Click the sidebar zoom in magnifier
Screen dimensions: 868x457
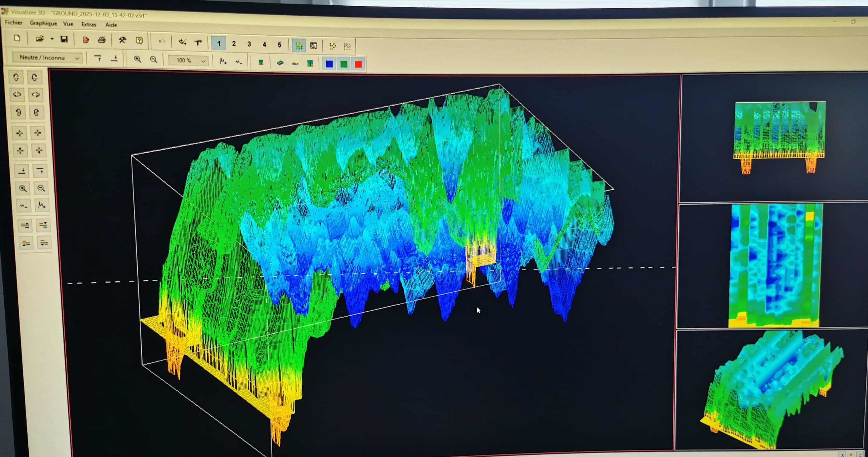[23, 188]
